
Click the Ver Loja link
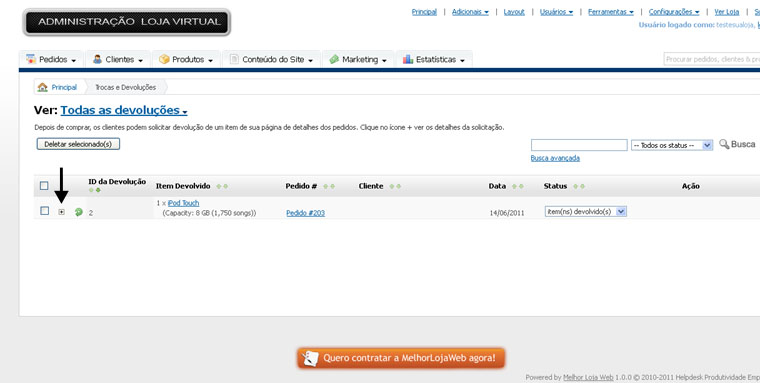point(727,12)
